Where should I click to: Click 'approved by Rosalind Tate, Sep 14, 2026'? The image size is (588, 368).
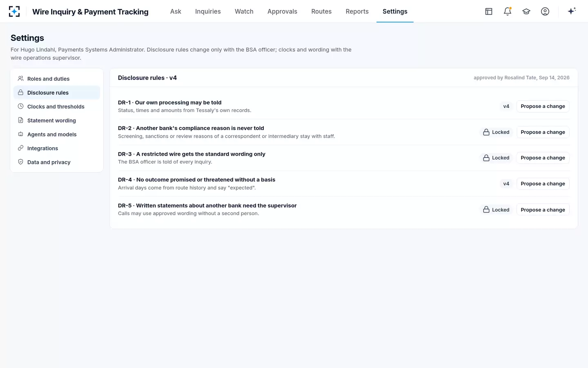[521, 78]
